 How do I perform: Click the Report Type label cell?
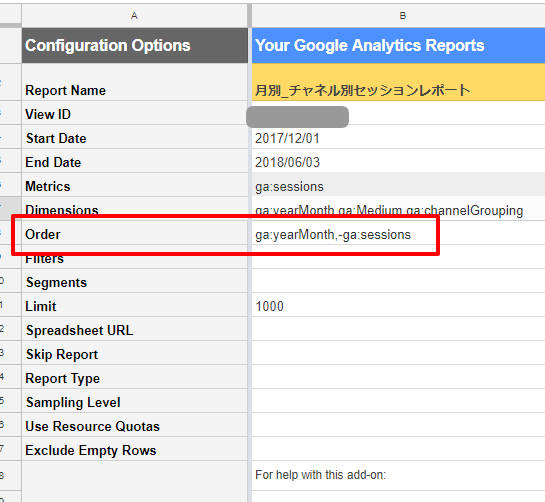point(135,377)
